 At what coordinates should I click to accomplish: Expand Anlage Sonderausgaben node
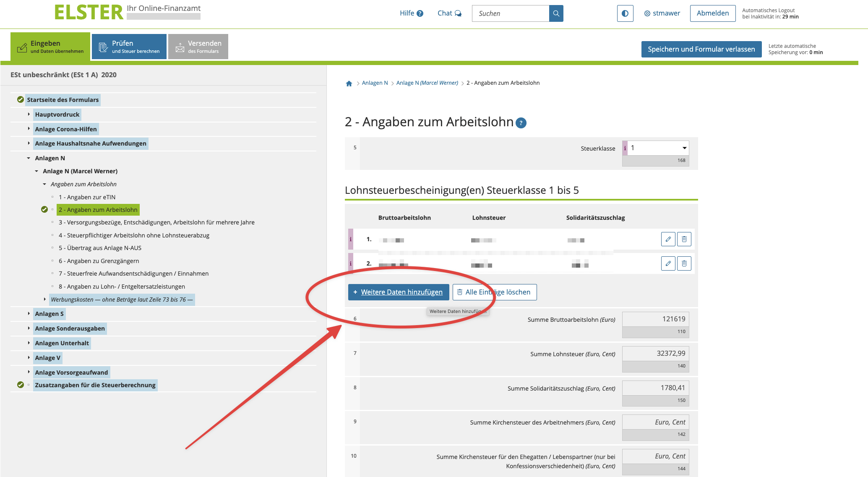[29, 328]
